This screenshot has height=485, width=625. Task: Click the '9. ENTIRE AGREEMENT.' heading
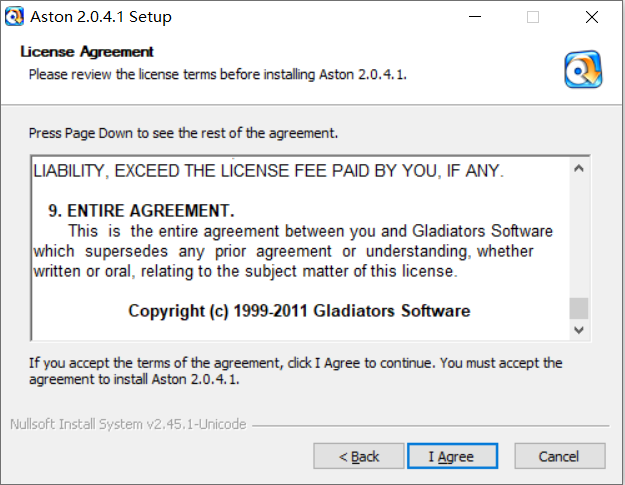pyautogui.click(x=140, y=211)
